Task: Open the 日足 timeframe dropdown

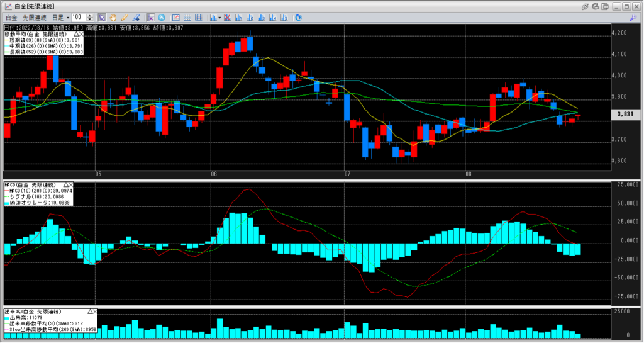Action: pyautogui.click(x=60, y=18)
